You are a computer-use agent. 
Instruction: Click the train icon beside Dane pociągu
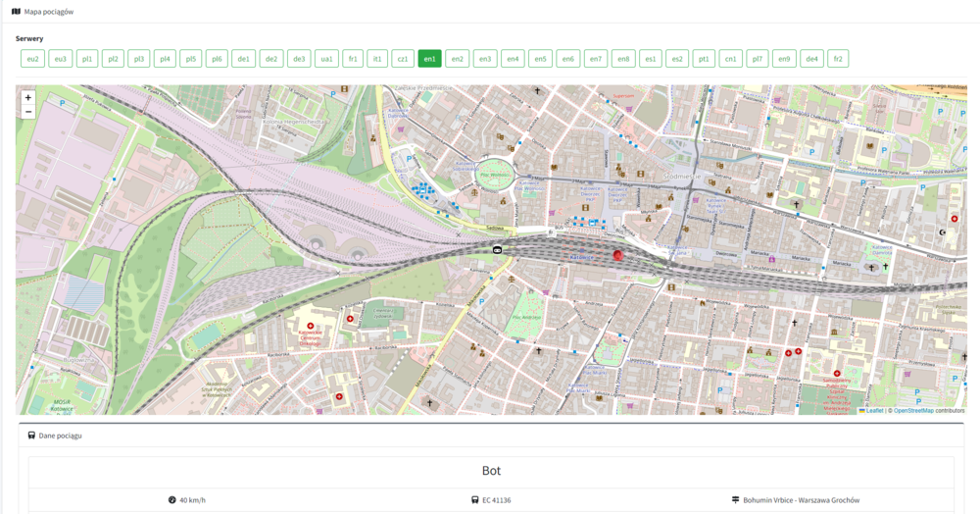[x=31, y=435]
